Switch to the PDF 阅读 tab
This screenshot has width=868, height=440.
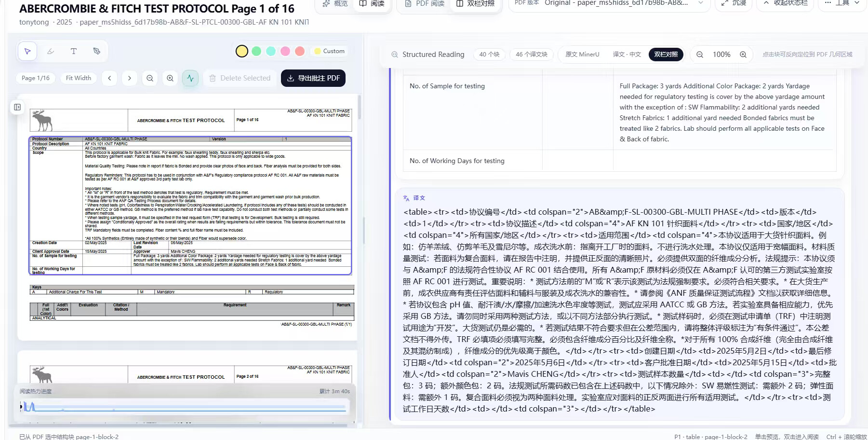click(424, 3)
